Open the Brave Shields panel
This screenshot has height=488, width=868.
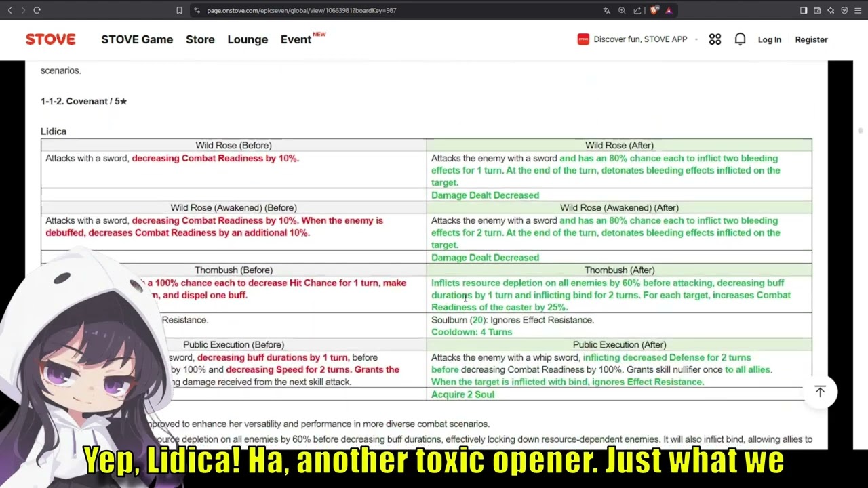tap(654, 10)
